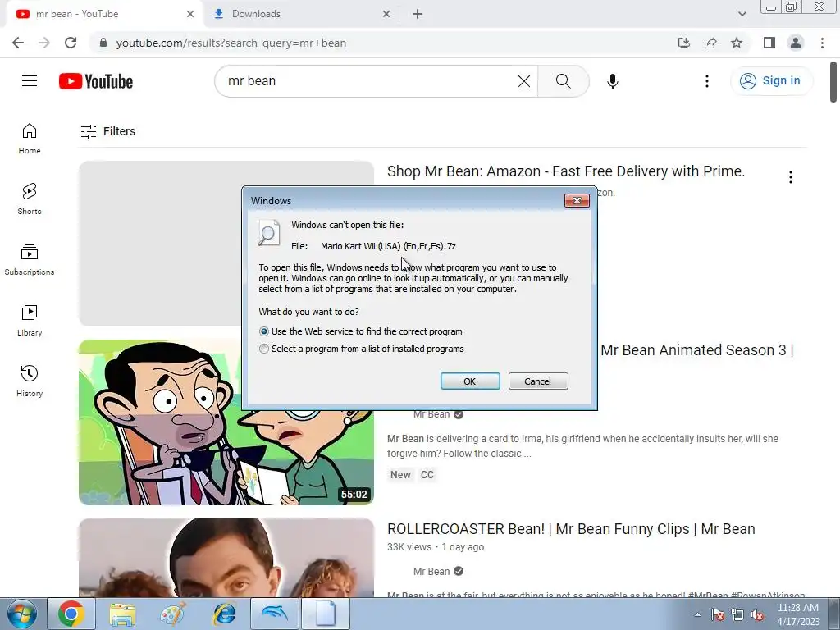Open History in the sidebar
840x630 pixels.
click(30, 381)
